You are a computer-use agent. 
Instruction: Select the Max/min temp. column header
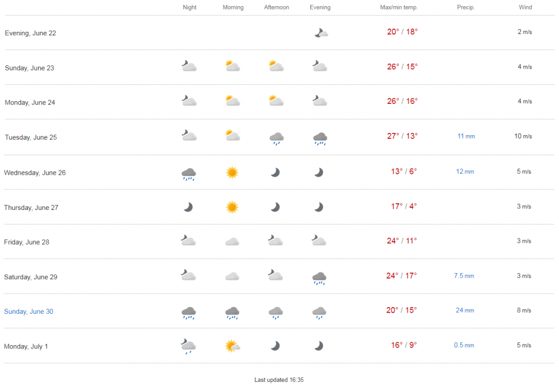tap(399, 7)
